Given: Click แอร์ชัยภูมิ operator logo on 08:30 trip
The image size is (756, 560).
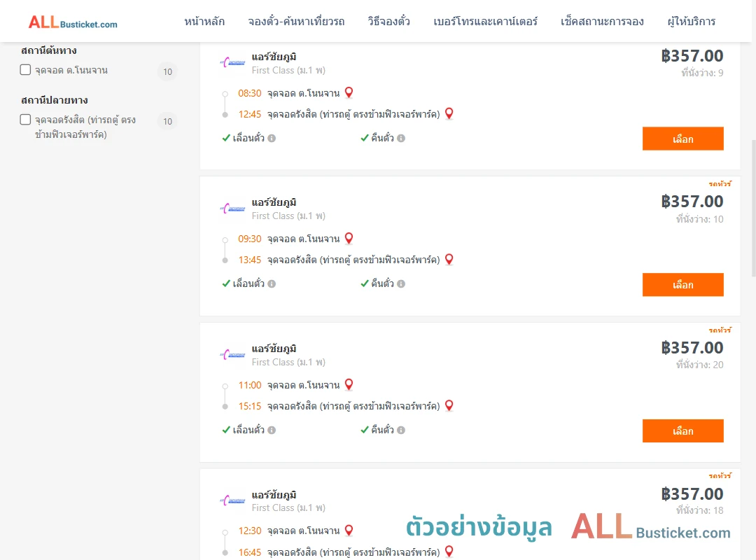Looking at the screenshot, I should (x=232, y=63).
